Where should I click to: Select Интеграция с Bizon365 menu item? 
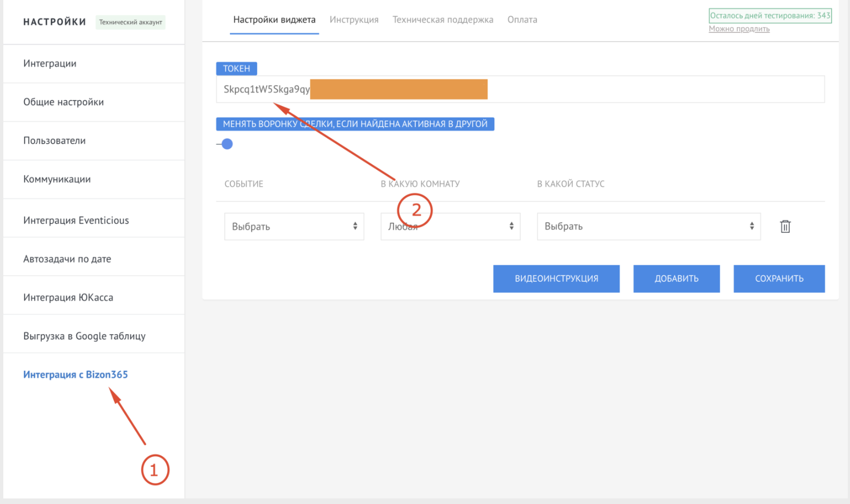76,375
